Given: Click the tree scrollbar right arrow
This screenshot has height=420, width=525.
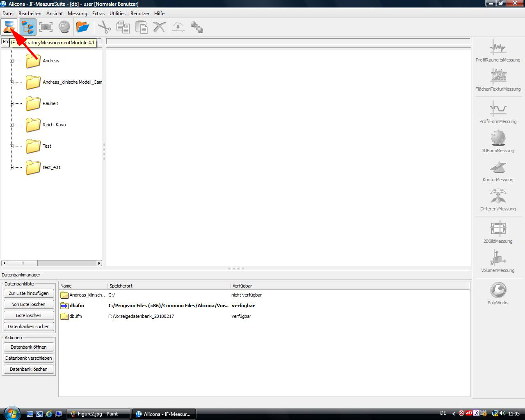Looking at the screenshot, I should [99, 263].
